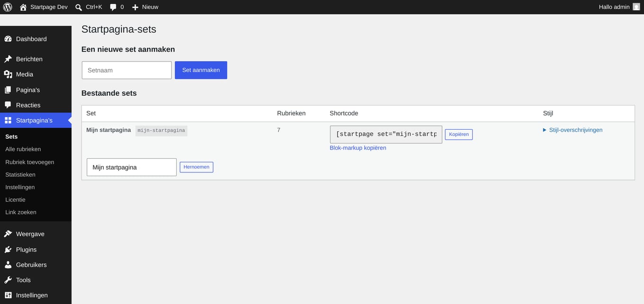Click the mijn-startpagina slug badge

(x=161, y=130)
